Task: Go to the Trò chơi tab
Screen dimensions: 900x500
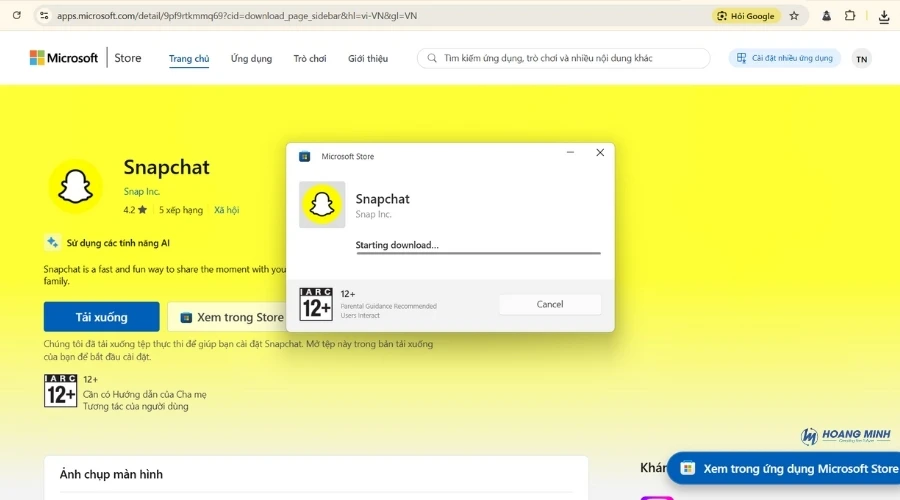Action: pos(310,59)
